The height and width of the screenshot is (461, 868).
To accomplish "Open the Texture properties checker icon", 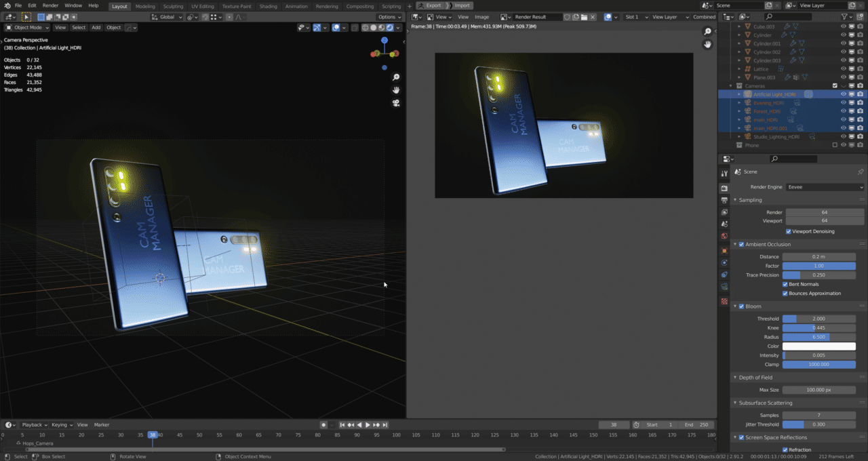I will [x=724, y=301].
